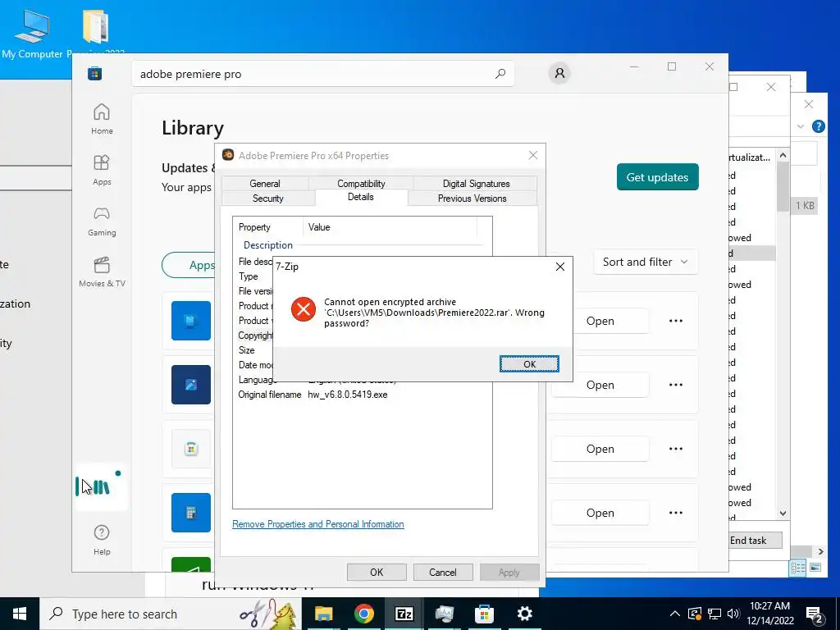Screen dimensions: 840x630
Task: Click the Value column header
Action: (x=390, y=227)
